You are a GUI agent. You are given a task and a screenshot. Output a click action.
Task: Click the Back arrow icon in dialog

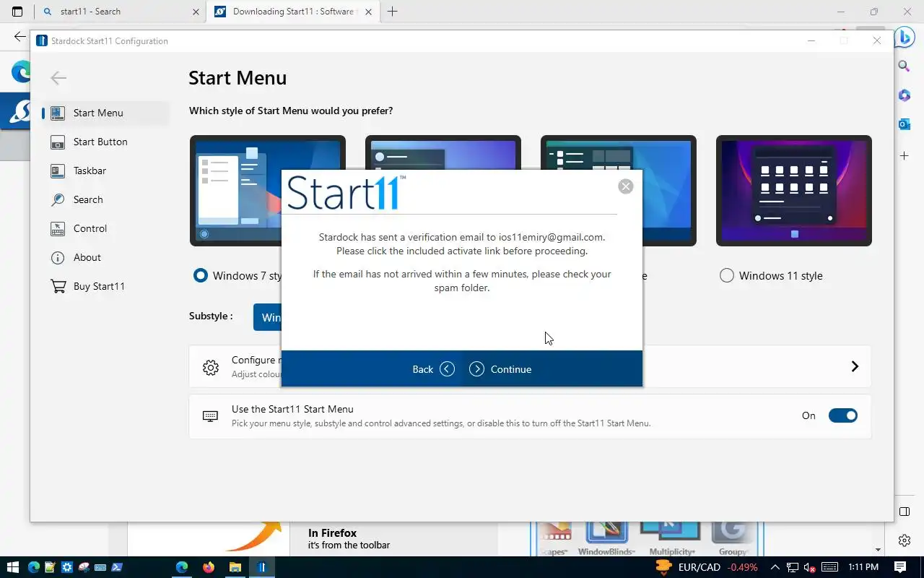pos(448,369)
